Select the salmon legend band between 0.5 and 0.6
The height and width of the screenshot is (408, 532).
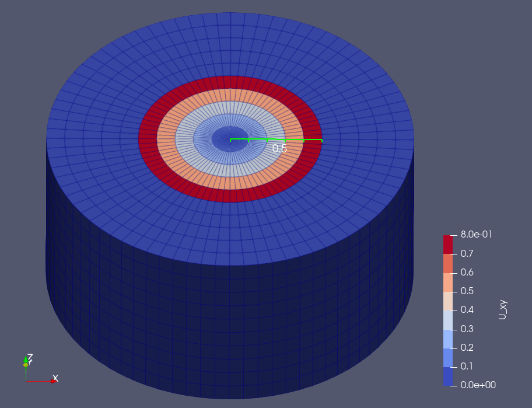[448, 283]
